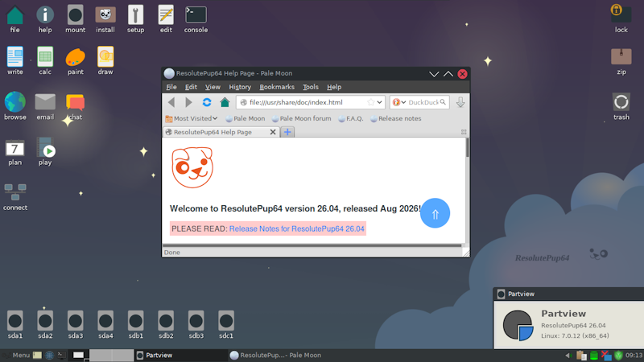This screenshot has height=362, width=644.
Task: Open a new tab with plus button
Action: pyautogui.click(x=287, y=132)
